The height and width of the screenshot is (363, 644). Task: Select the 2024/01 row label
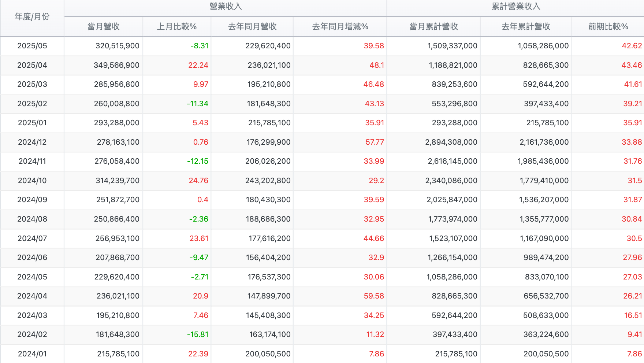(32, 354)
